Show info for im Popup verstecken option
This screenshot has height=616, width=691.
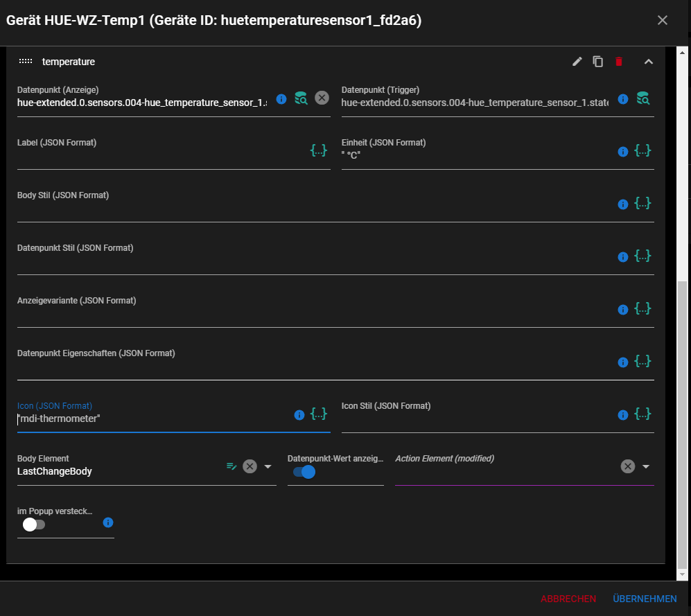point(108,522)
